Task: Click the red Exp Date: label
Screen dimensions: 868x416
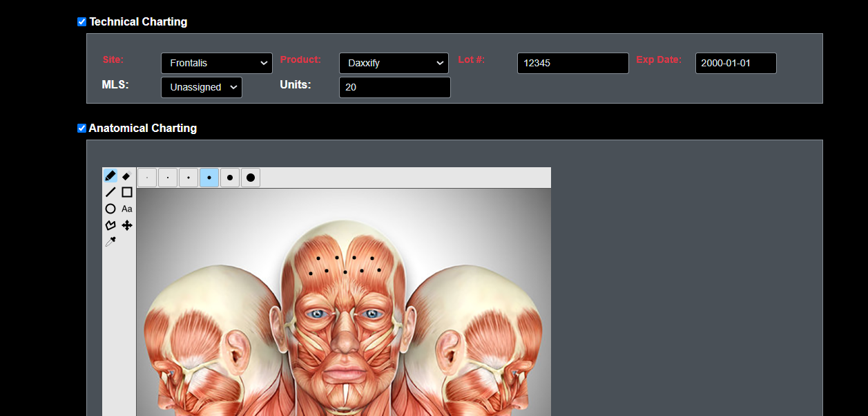Action: [659, 60]
